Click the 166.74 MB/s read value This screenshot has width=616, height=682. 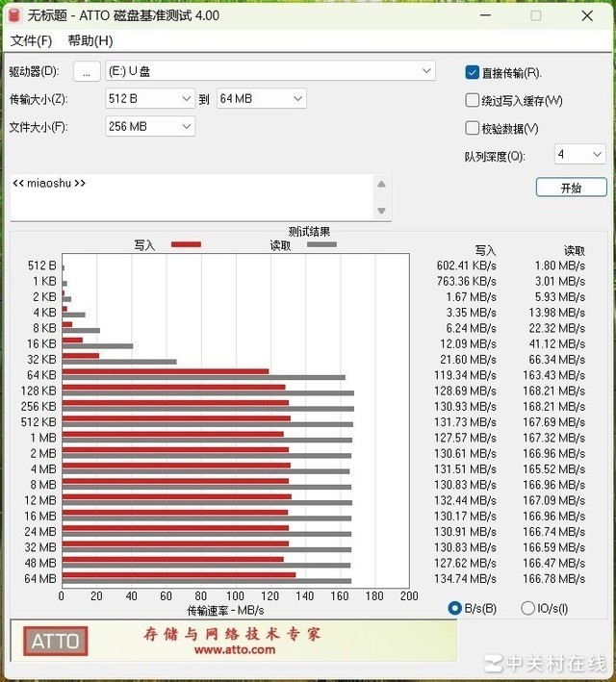pyautogui.click(x=554, y=532)
